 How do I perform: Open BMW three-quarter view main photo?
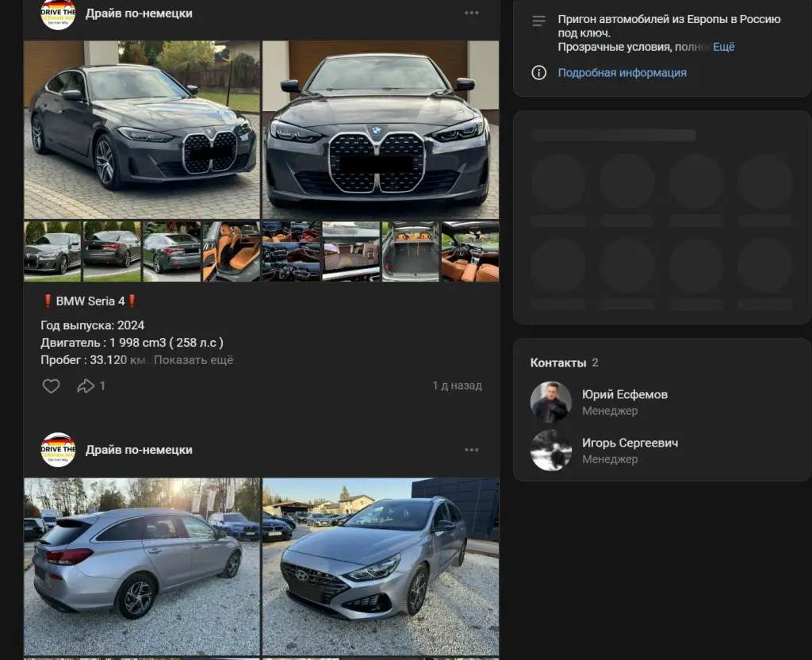pyautogui.click(x=142, y=130)
